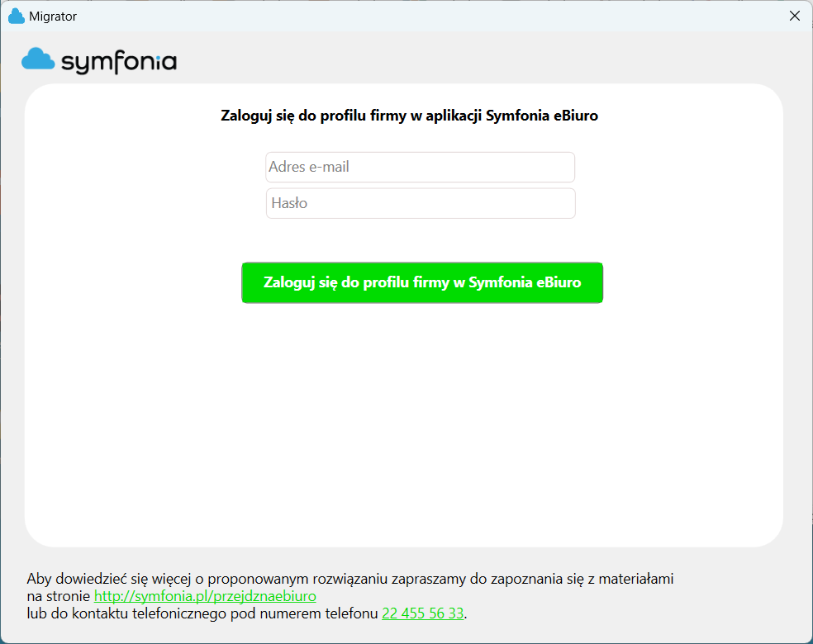The height and width of the screenshot is (644, 813).
Task: Focus the Hasło password field
Action: (x=421, y=203)
